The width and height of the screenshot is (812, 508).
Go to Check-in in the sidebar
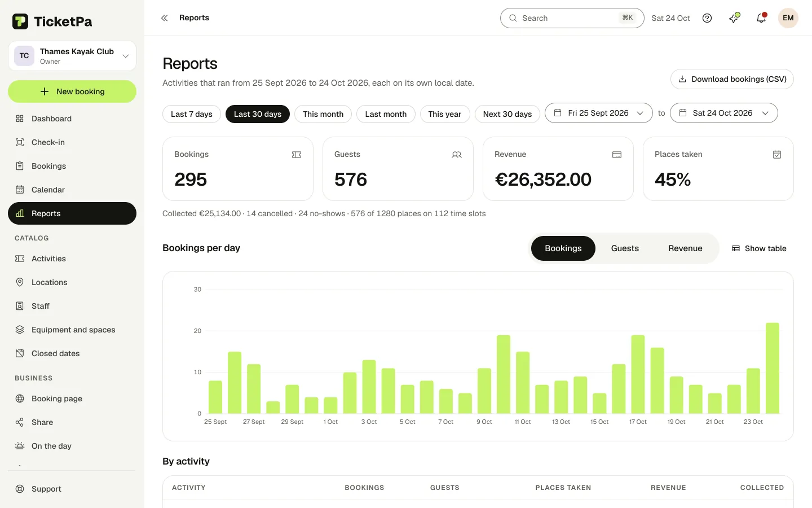[x=72, y=142]
